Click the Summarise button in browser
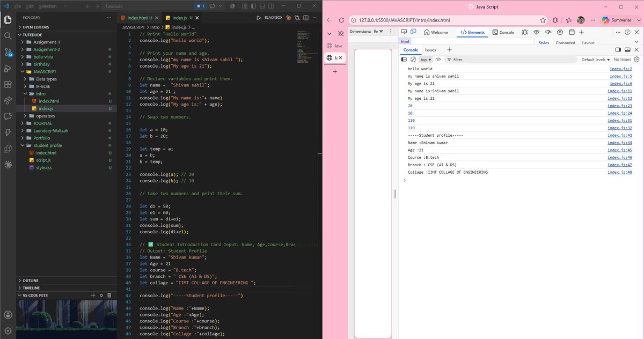 (x=616, y=20)
